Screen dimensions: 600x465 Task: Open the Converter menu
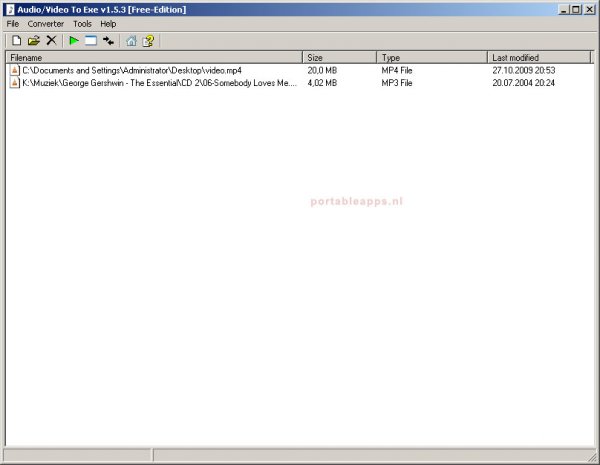(x=46, y=24)
